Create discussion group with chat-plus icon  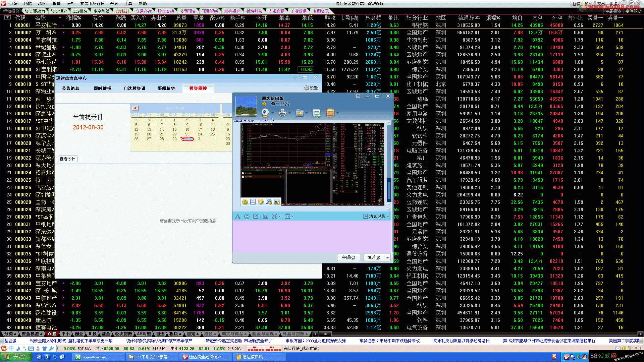(316, 113)
